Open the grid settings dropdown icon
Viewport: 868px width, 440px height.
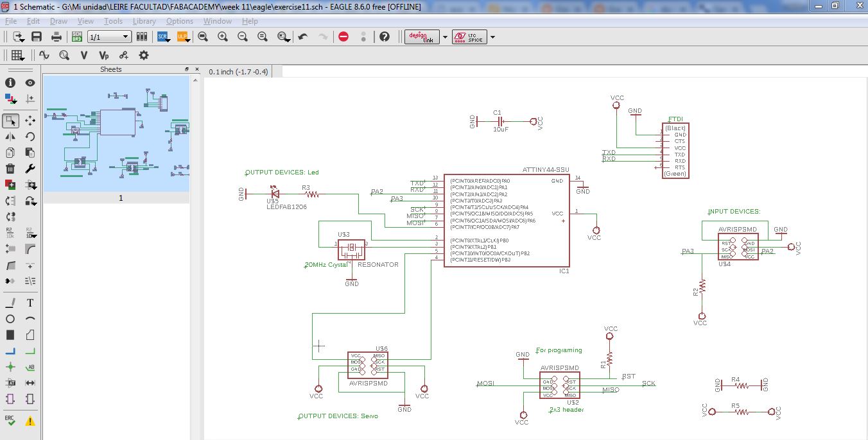[x=18, y=55]
